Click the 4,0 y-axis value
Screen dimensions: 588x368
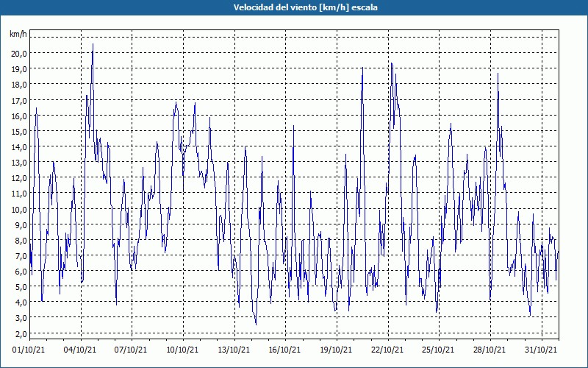tap(21, 302)
